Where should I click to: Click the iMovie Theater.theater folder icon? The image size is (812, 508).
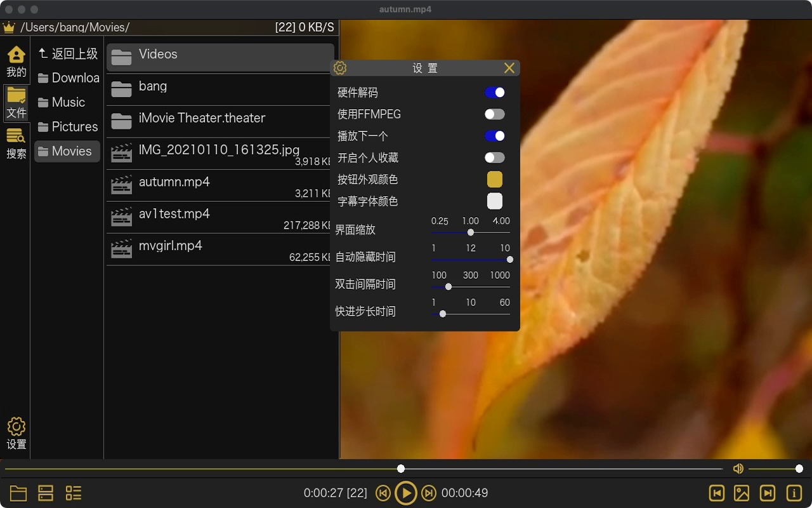coord(121,121)
